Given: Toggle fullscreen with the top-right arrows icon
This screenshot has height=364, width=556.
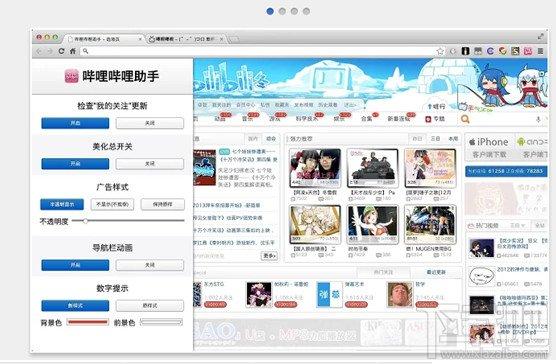Looking at the screenshot, I should 541,36.
